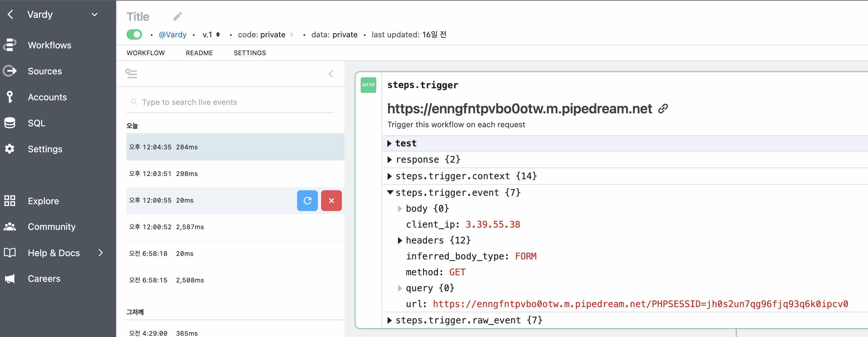Go back using the sidebar arrow

(x=10, y=14)
